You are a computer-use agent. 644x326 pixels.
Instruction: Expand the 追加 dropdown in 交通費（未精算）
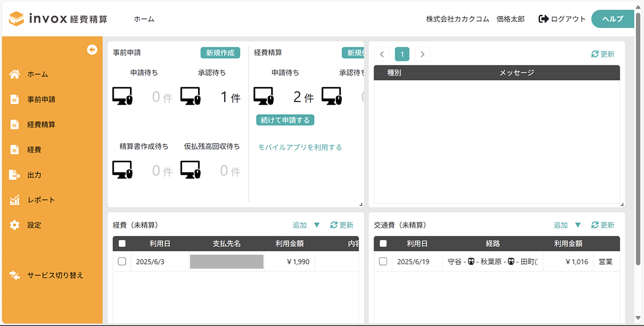coord(577,225)
